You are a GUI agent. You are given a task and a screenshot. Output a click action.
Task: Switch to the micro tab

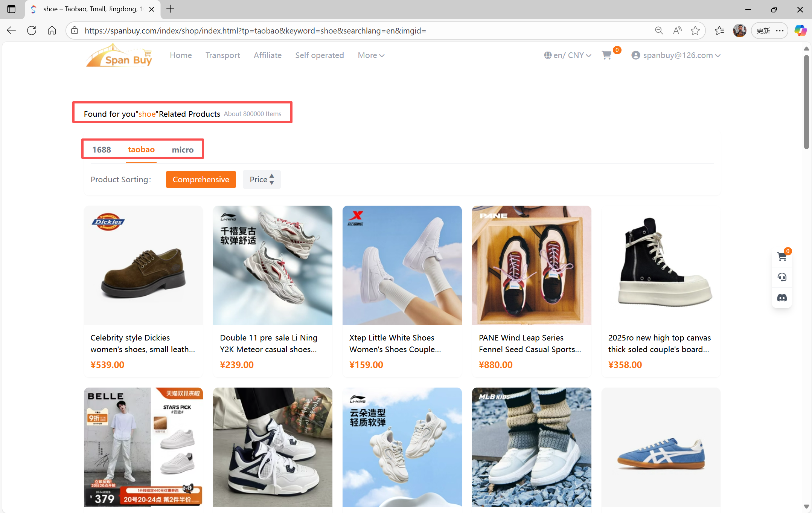coord(183,150)
